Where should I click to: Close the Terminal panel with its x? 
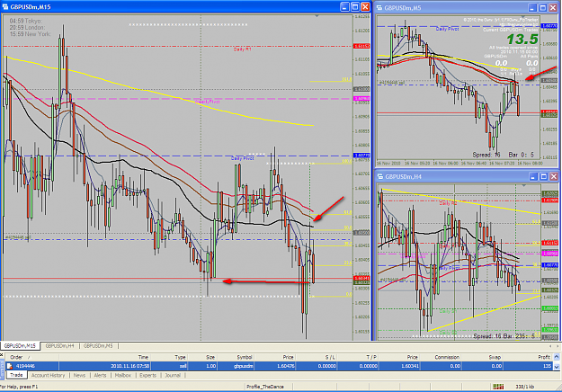2,355
